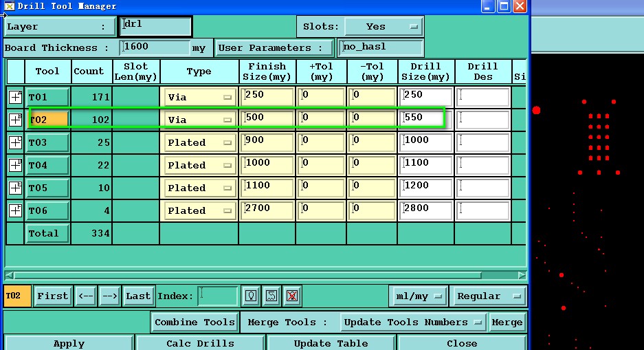Image resolution: width=644 pixels, height=350 pixels.
Task: Select tool T06 button
Action: pos(47,210)
